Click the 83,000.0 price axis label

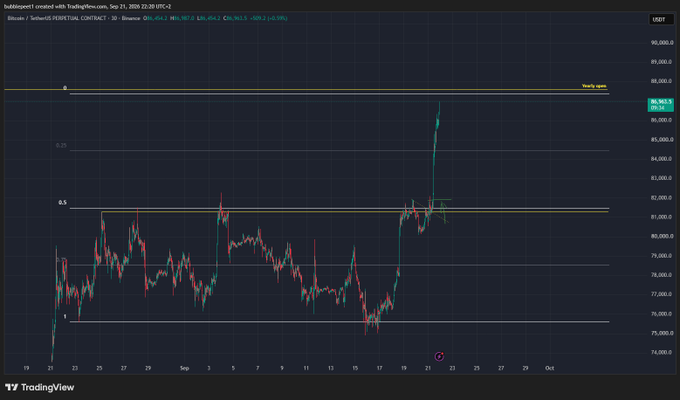click(x=662, y=178)
